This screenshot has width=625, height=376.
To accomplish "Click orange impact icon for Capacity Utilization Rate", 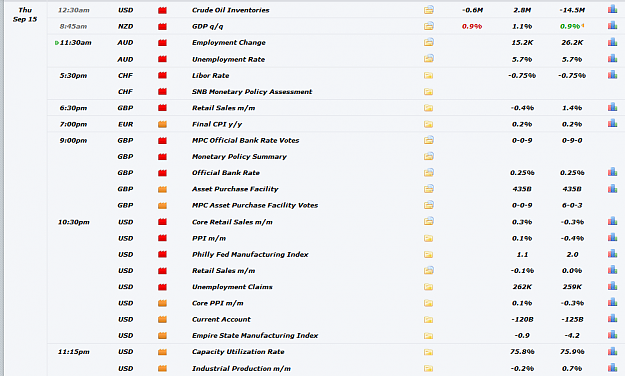I will 162,352.
